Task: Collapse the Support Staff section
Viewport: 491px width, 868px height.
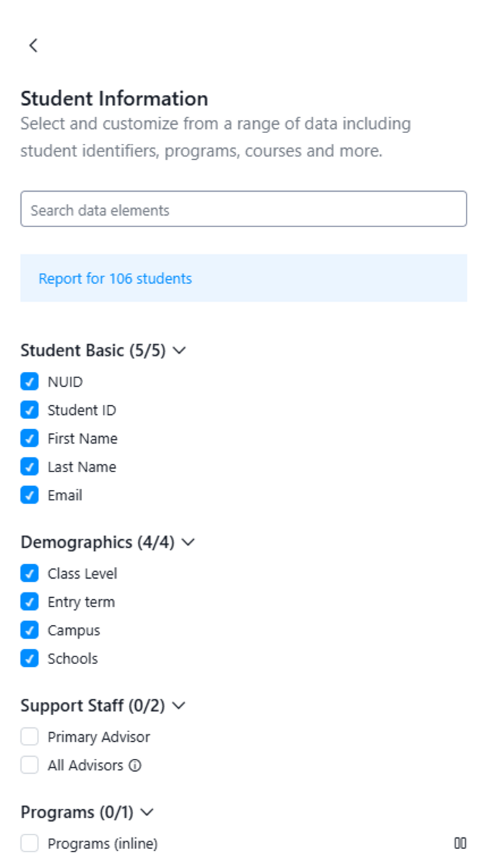Action: [x=178, y=706]
